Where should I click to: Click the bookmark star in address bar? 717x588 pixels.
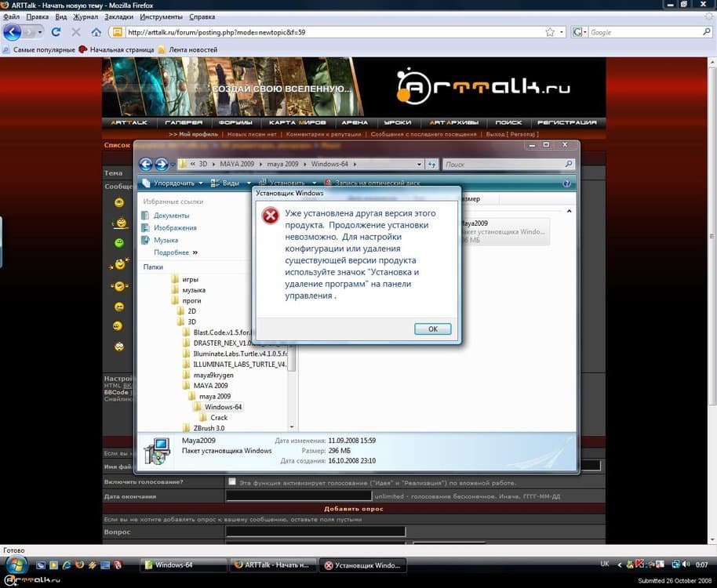(x=550, y=32)
